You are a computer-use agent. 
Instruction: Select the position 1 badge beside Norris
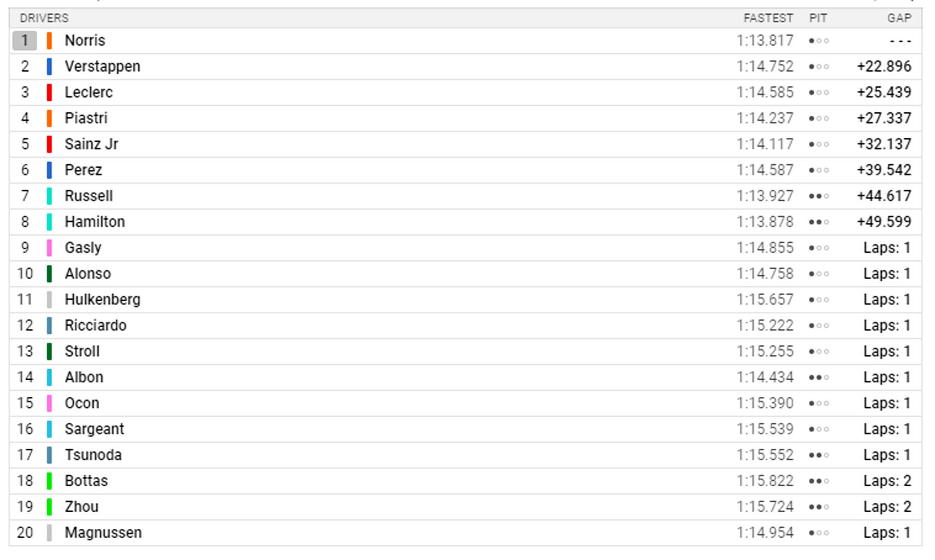tap(24, 41)
